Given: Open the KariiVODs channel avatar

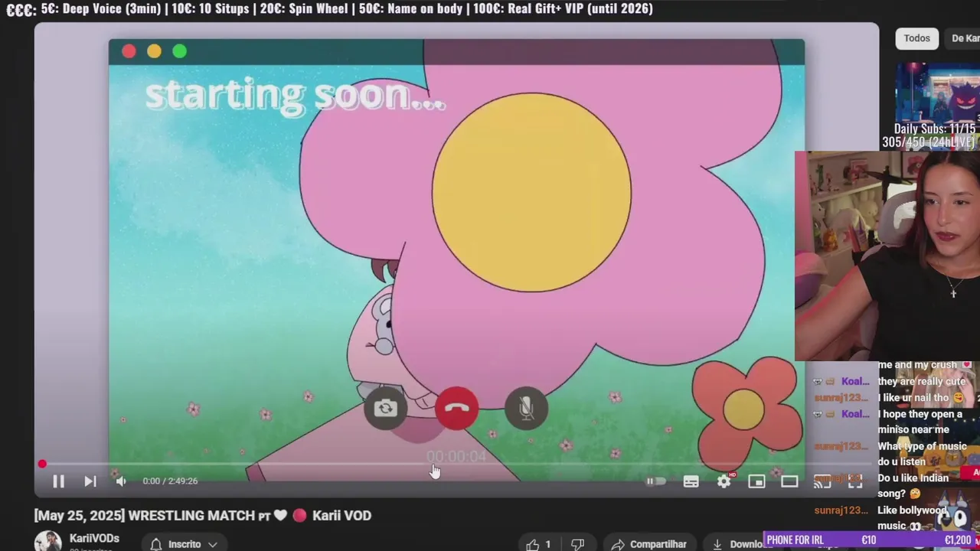Looking at the screenshot, I should 47,541.
